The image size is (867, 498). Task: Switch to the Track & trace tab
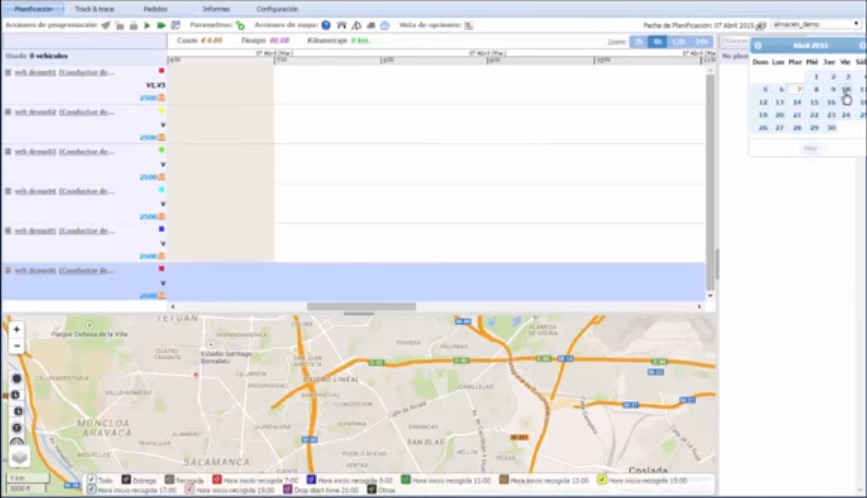click(x=94, y=9)
